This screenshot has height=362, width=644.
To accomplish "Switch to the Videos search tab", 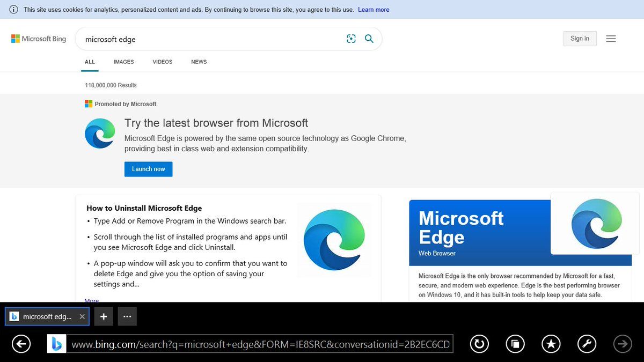I will tap(162, 62).
